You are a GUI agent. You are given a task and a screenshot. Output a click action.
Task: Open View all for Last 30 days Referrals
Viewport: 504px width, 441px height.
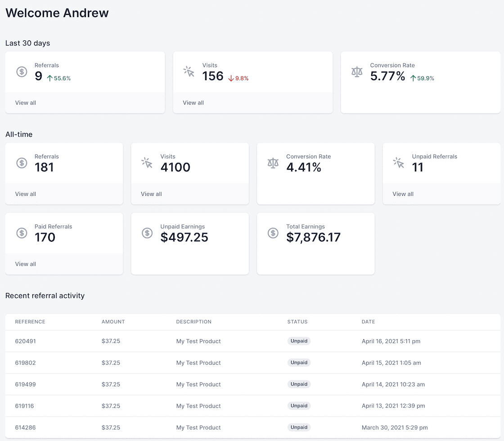pos(25,103)
